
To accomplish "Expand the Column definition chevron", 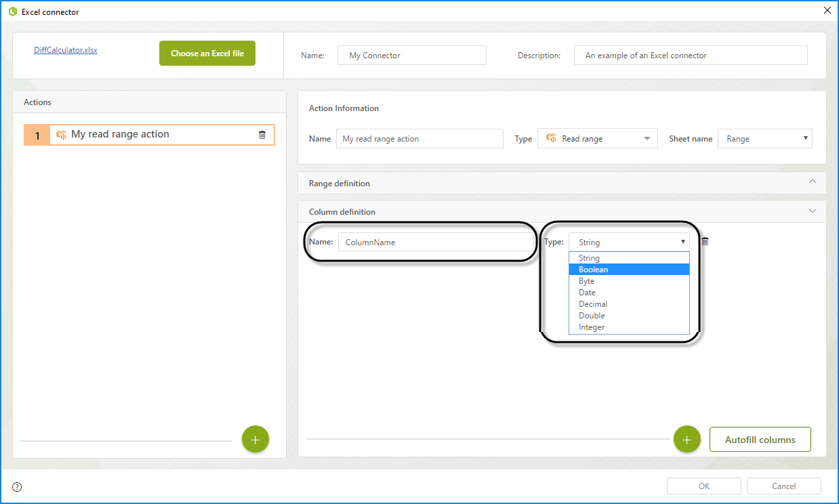I will (x=813, y=211).
